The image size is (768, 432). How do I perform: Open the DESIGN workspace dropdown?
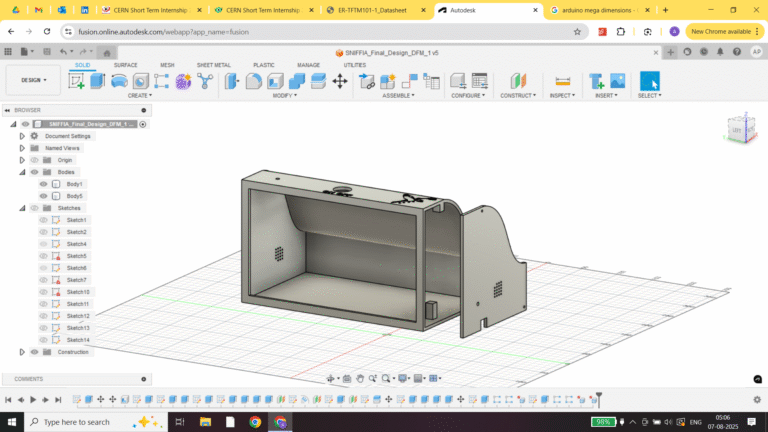pos(34,80)
